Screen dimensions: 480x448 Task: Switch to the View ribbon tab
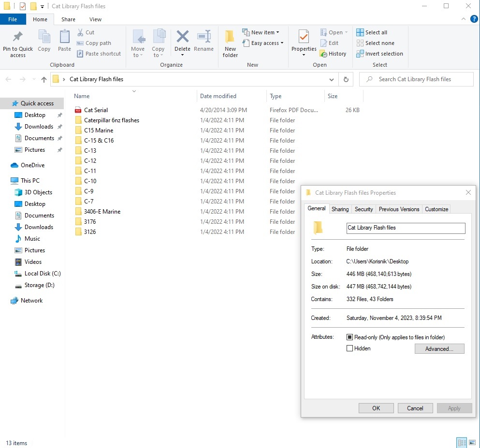pos(95,19)
